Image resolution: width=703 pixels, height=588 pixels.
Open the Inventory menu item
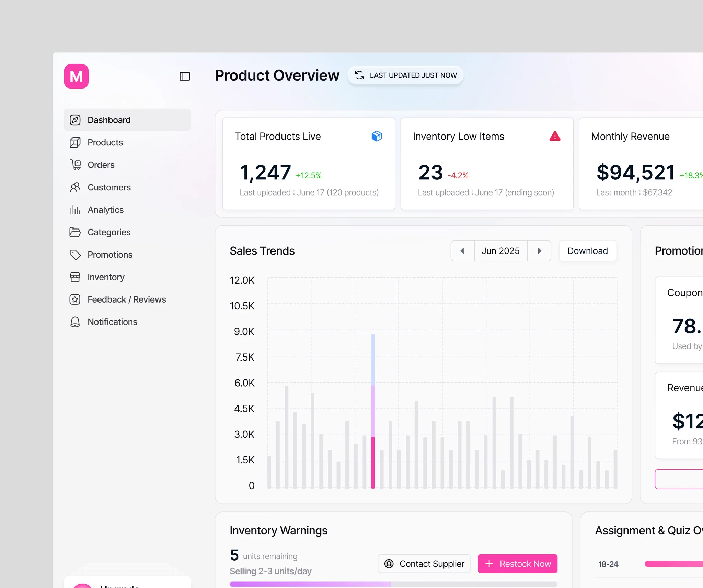click(127, 277)
